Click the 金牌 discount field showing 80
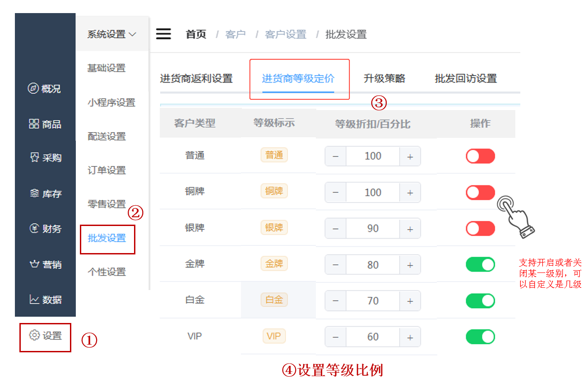588x392 pixels. (373, 265)
